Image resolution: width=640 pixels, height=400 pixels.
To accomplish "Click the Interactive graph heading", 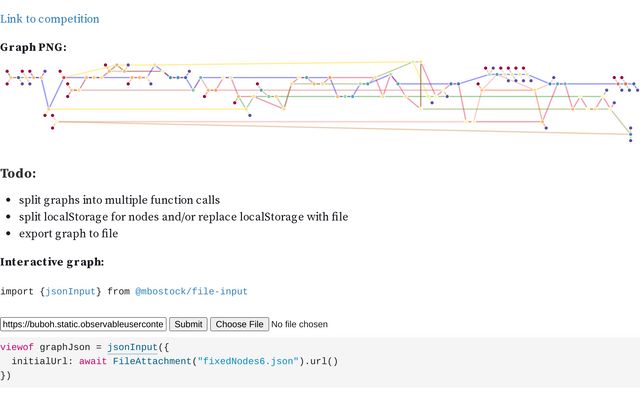I will 52,262.
